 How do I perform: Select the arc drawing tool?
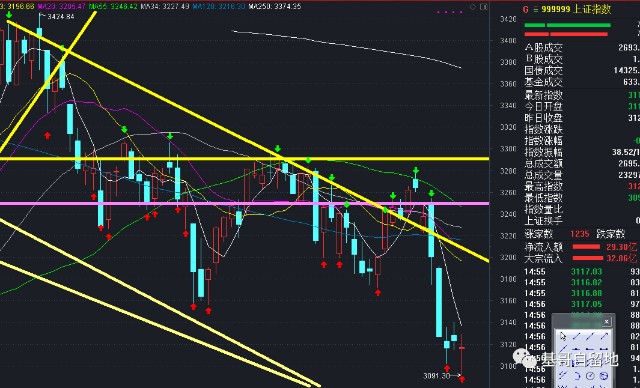[578, 376]
